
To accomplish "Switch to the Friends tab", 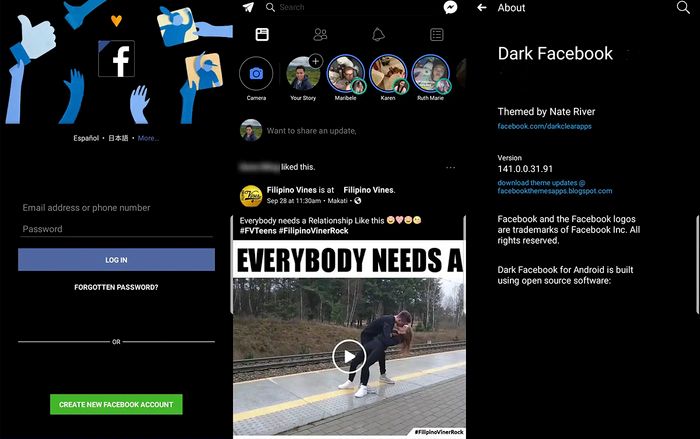I will point(320,34).
